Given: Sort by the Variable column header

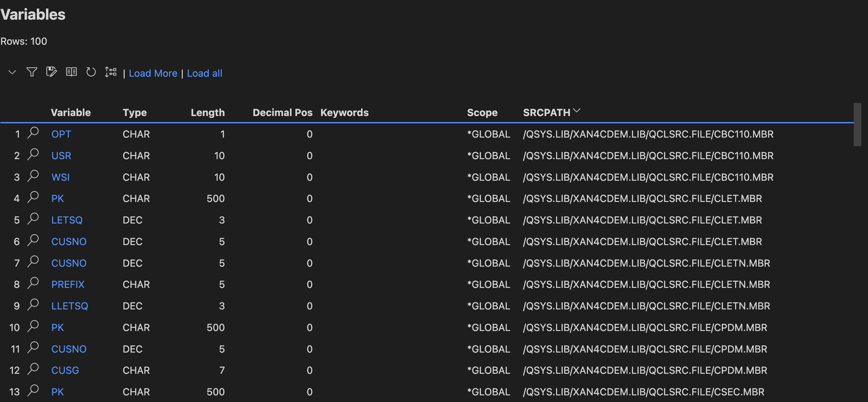Looking at the screenshot, I should click(x=71, y=113).
